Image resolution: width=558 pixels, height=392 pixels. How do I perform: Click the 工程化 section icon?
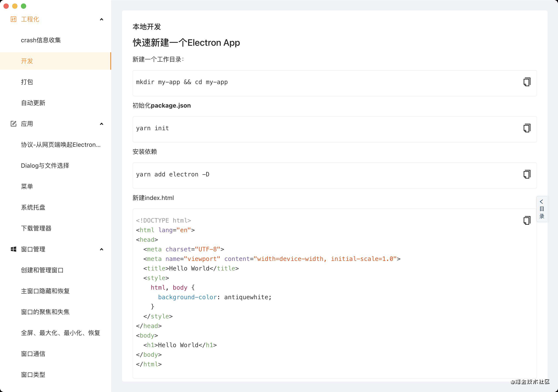pyautogui.click(x=13, y=19)
